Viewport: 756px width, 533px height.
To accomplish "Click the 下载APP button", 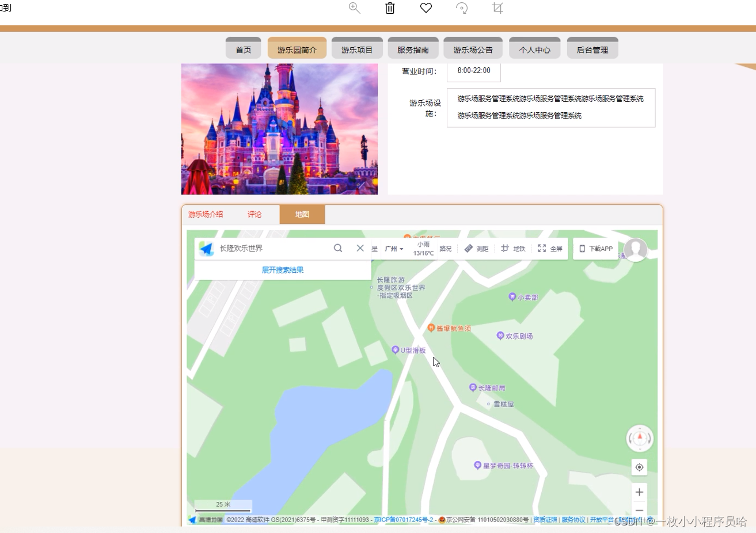I will 595,249.
